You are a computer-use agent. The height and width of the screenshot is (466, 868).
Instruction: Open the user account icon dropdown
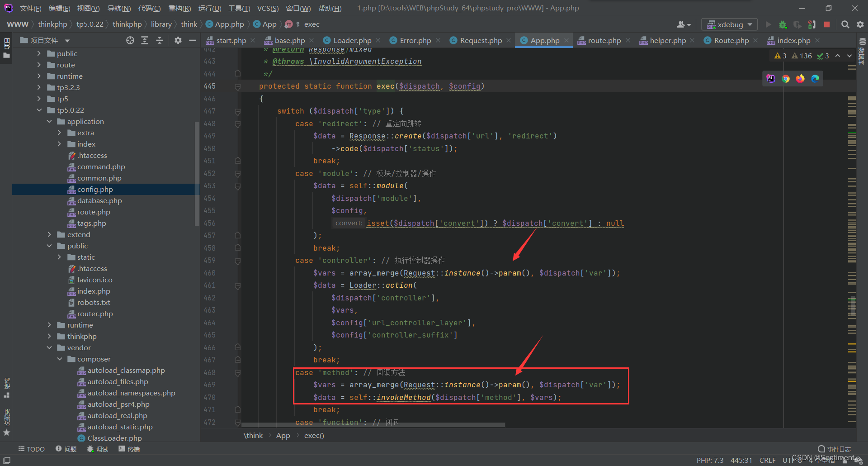pos(684,24)
